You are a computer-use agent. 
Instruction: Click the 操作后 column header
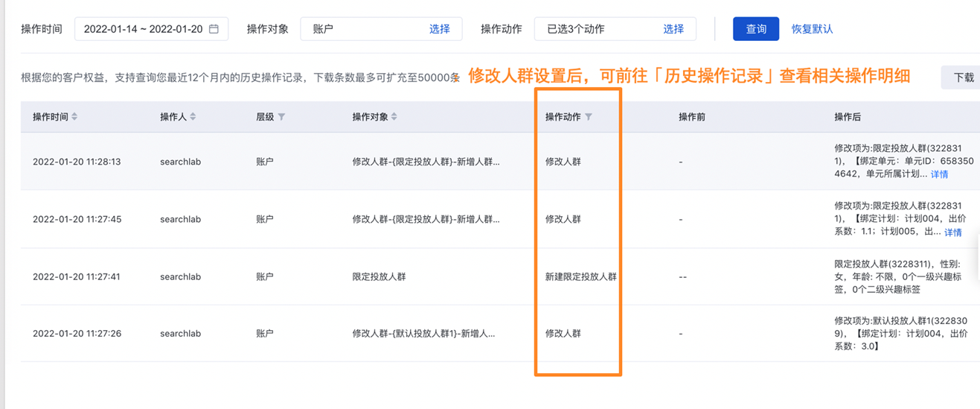pyautogui.click(x=848, y=117)
